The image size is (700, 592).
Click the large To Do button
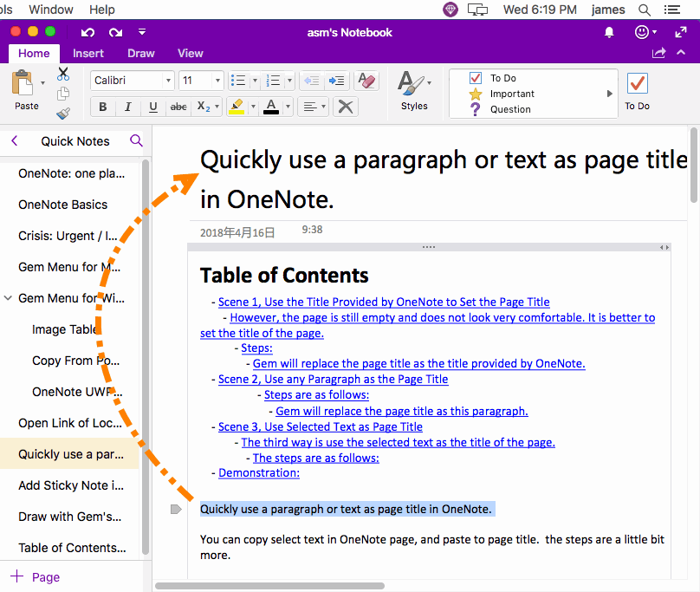coord(637,92)
